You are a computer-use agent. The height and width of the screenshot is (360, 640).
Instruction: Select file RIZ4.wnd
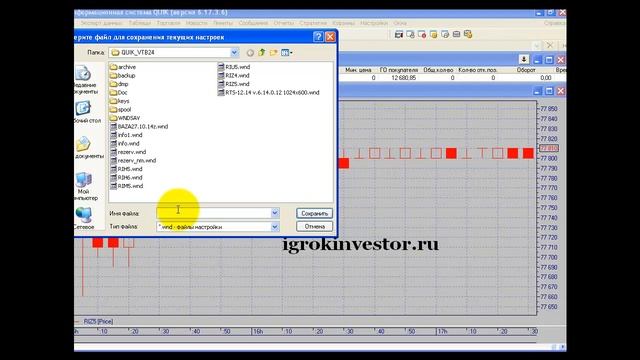click(233, 76)
